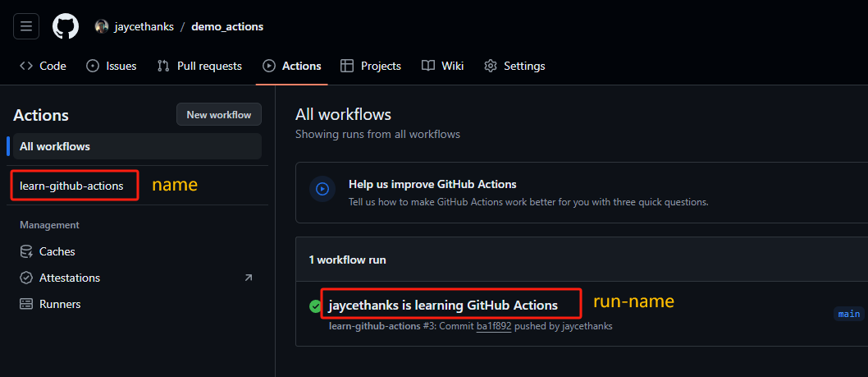Open Runners in the Management section
Image resolution: width=868 pixels, height=377 pixels.
click(x=60, y=304)
